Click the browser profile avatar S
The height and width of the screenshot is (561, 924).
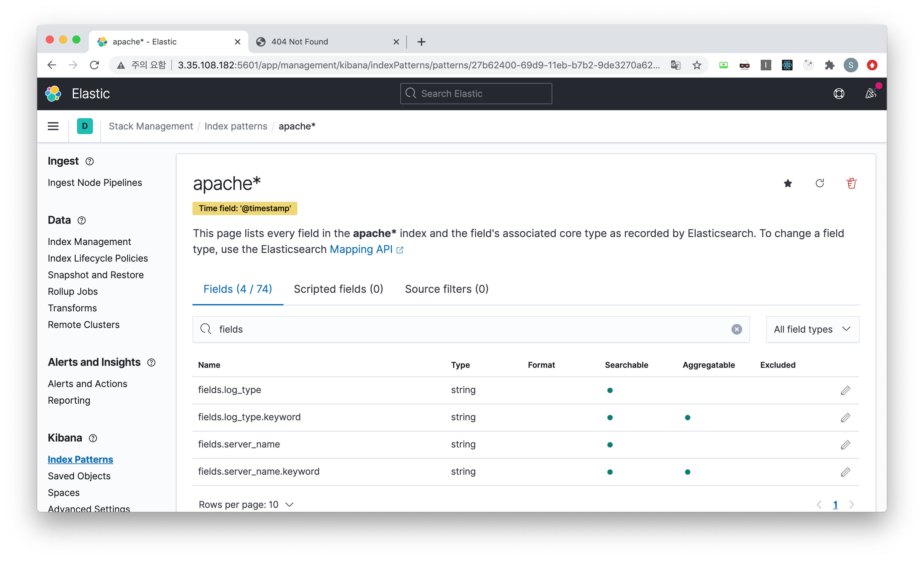pos(851,65)
